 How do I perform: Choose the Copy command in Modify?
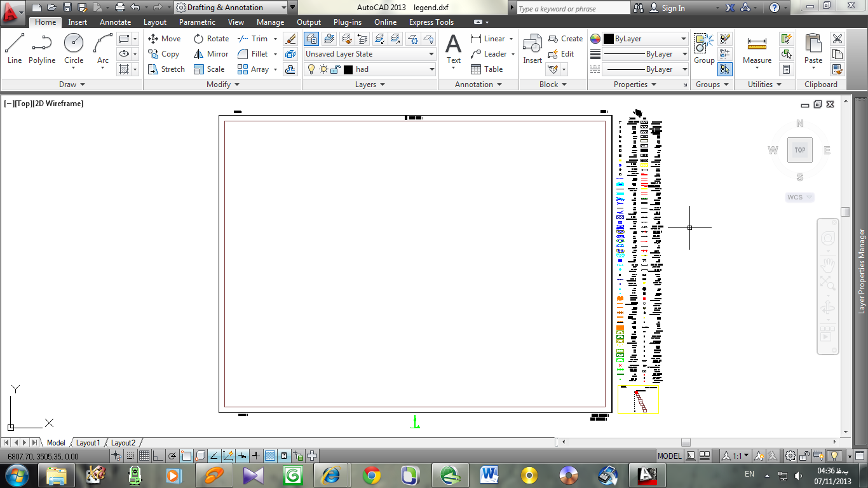pos(164,54)
